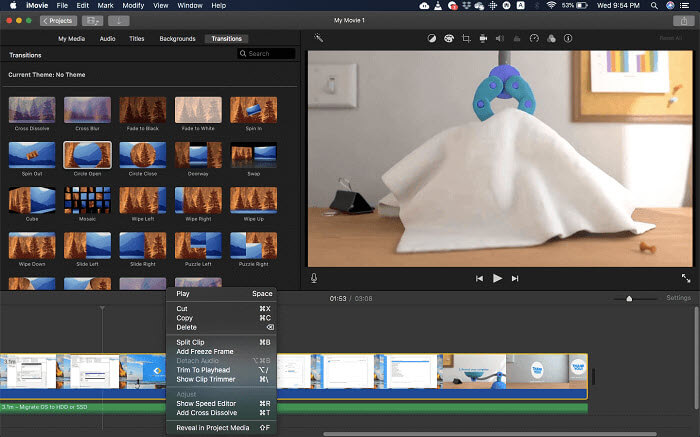Image resolution: width=700 pixels, height=437 pixels.
Task: Open the volume adjustment tool
Action: [x=500, y=39]
